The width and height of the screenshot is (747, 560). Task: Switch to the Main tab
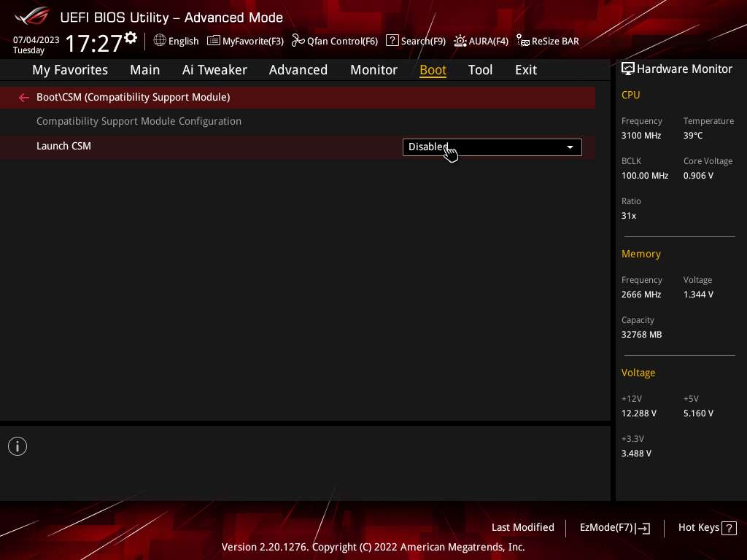[145, 70]
